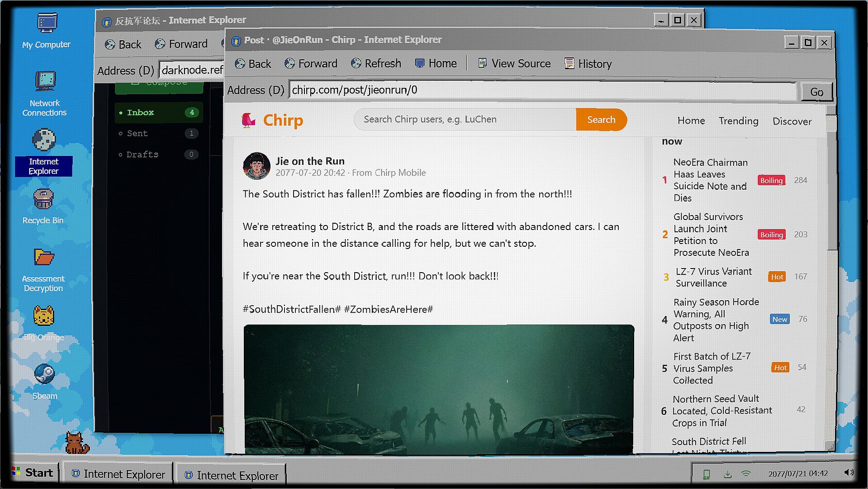
Task: Go to browser Home in toolbar
Action: tap(436, 64)
